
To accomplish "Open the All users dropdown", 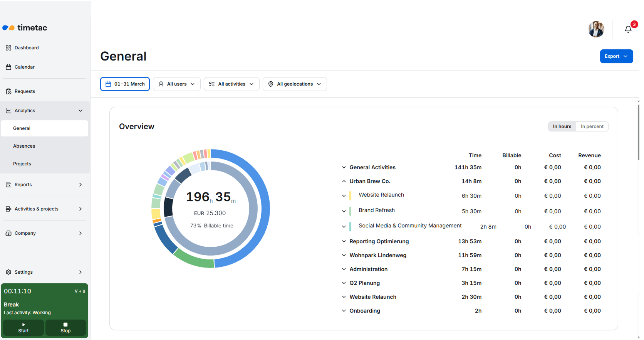I will 177,84.
